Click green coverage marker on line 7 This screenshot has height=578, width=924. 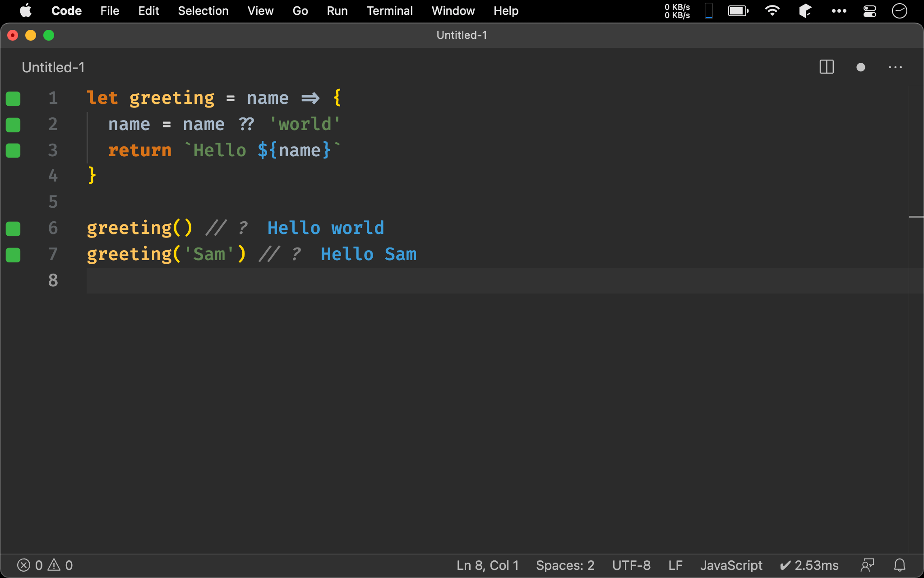[x=13, y=255]
